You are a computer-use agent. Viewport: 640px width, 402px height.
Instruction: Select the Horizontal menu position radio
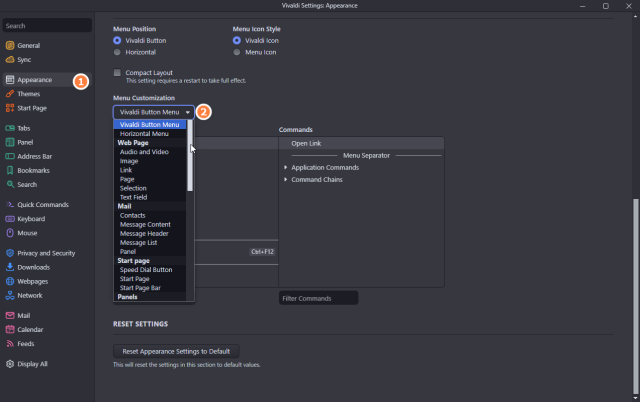click(118, 52)
